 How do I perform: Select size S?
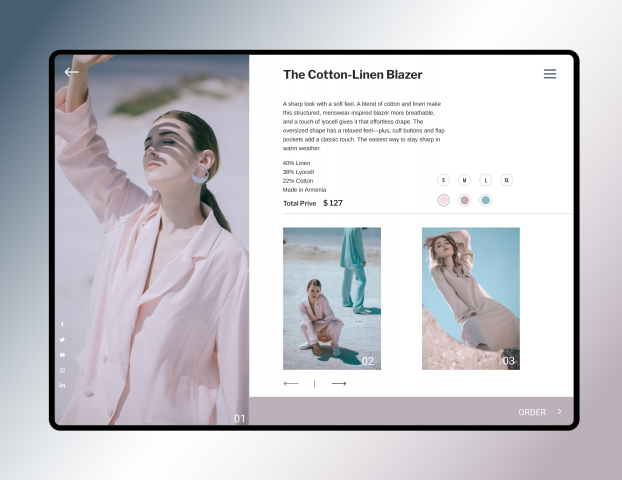[443, 180]
